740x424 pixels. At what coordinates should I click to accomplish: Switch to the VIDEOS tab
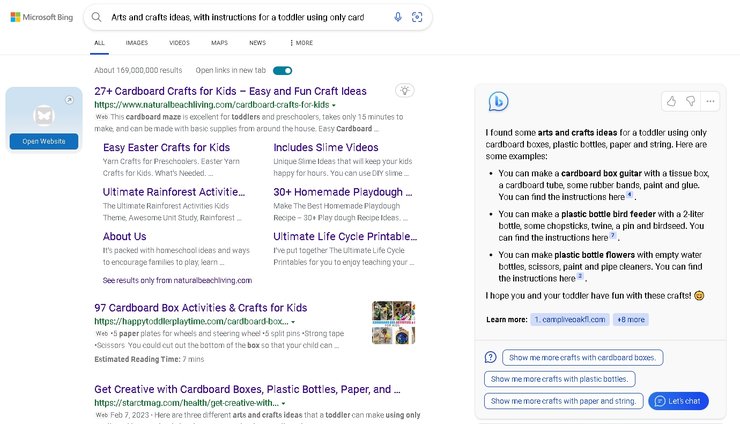pos(179,42)
